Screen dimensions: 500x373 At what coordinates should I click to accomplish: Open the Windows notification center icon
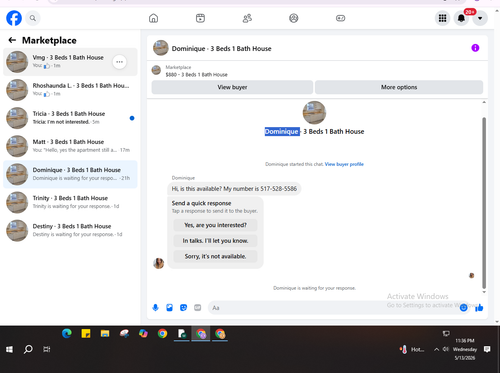[487, 349]
